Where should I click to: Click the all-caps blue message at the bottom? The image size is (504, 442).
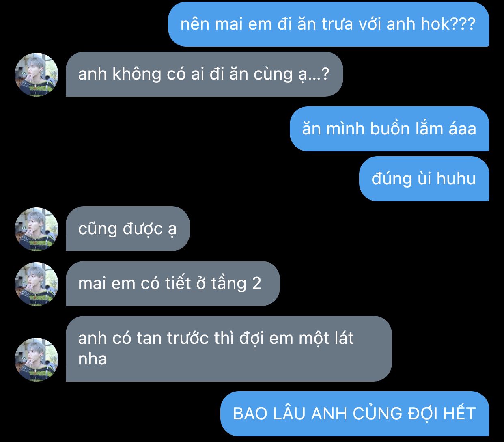pos(355,414)
